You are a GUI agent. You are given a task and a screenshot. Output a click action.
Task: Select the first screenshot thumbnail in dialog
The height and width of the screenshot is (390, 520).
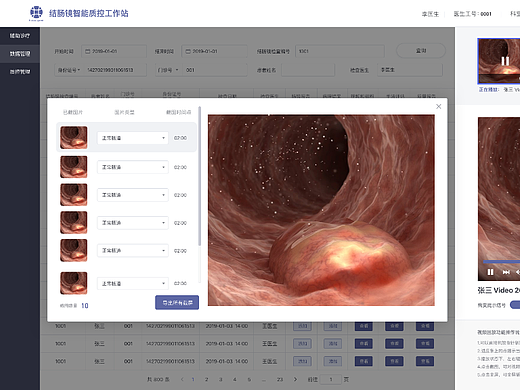pyautogui.click(x=74, y=137)
